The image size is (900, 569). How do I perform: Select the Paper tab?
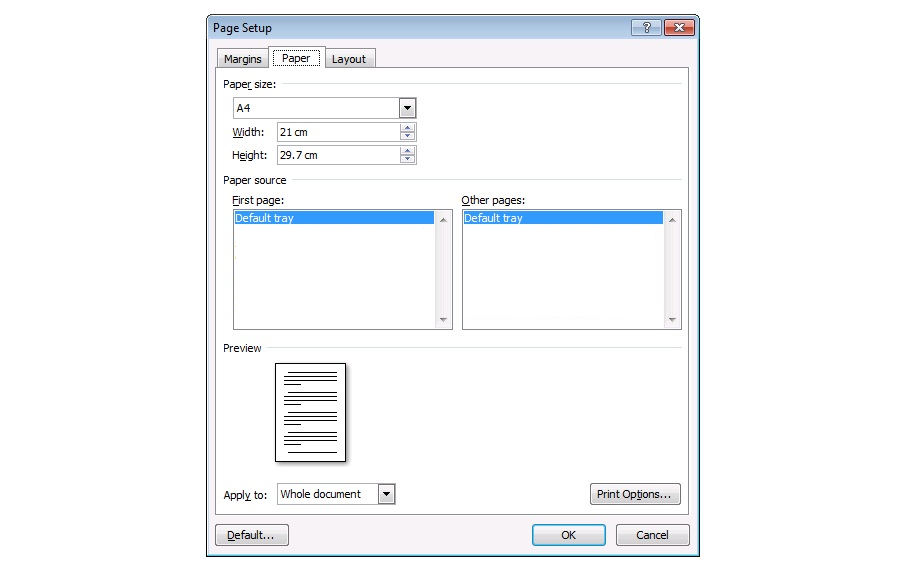pos(296,58)
